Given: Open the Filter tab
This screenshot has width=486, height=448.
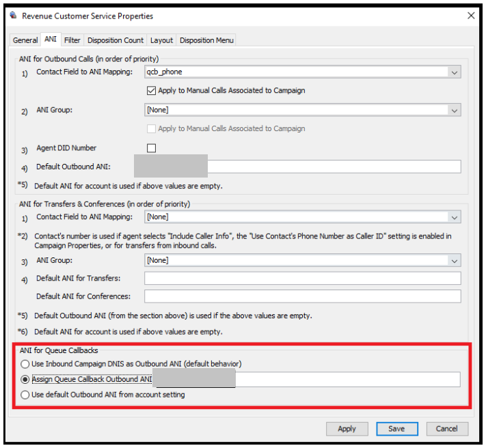Looking at the screenshot, I should click(72, 40).
